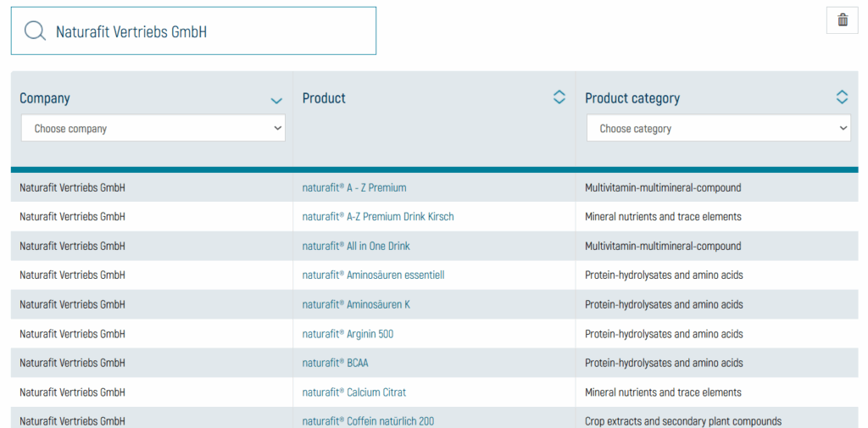Click the Company column header label
Screen dimensions: 868x428
[x=45, y=98]
